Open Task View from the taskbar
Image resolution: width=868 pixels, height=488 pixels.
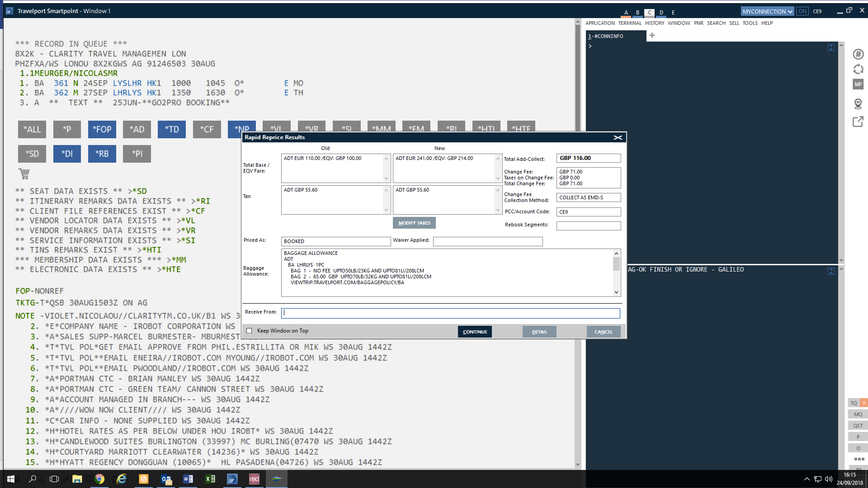54,479
